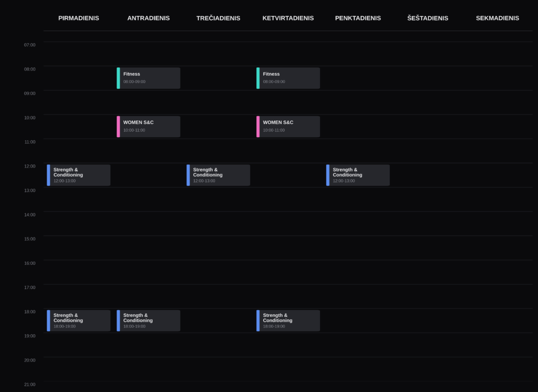Open Friday 12:00 Strength & Conditioning
538x392 pixels.
[x=358, y=175]
